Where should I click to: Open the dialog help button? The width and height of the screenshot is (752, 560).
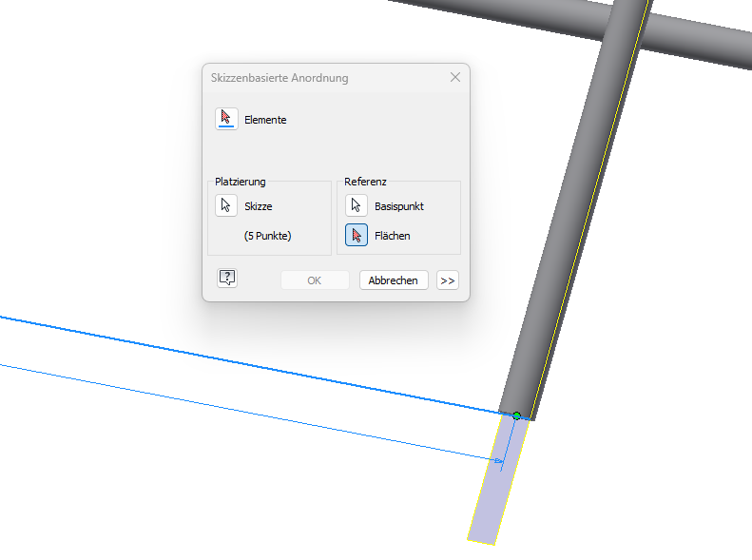coord(227,278)
